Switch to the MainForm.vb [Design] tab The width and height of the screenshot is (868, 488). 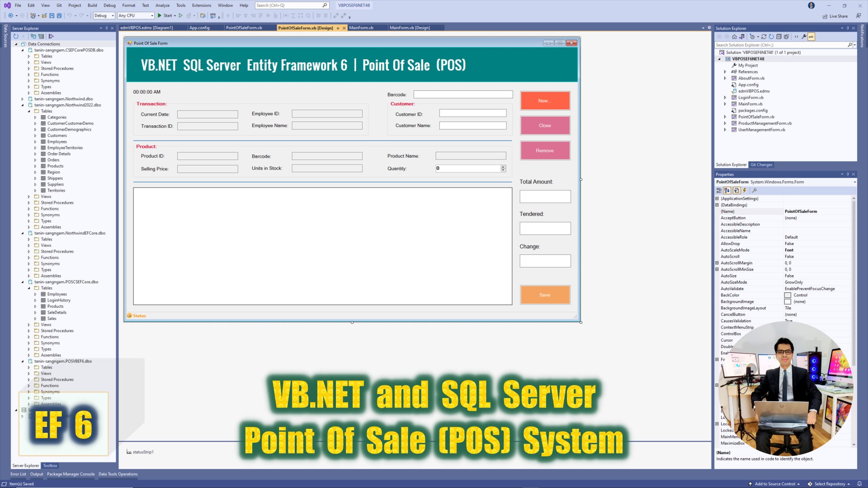pyautogui.click(x=410, y=28)
